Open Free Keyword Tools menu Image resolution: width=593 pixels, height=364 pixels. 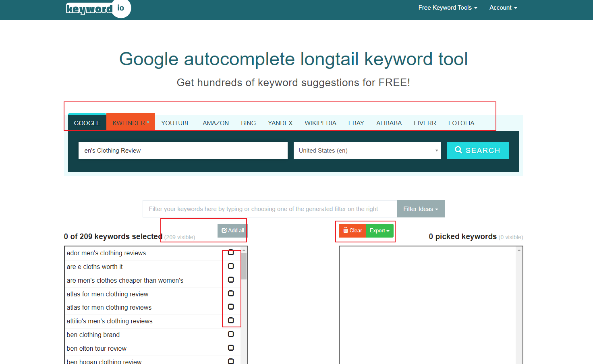447,8
